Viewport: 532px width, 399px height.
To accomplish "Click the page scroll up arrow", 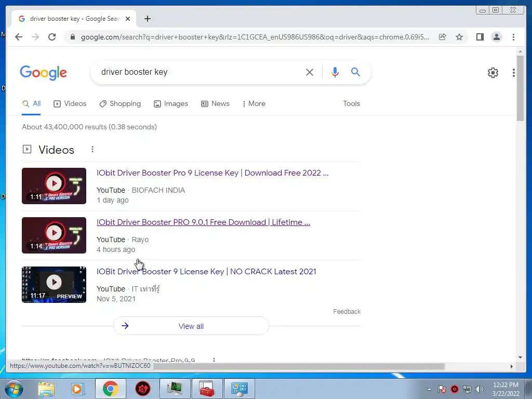I will (x=520, y=51).
